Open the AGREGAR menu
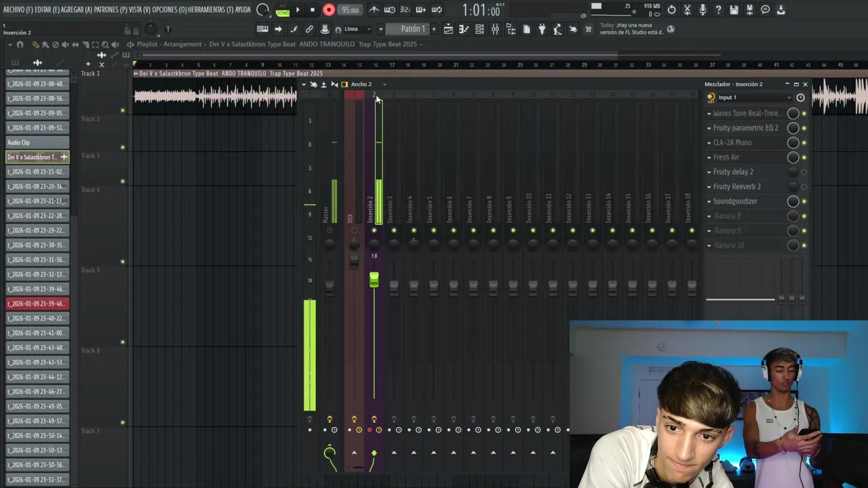 [x=77, y=9]
